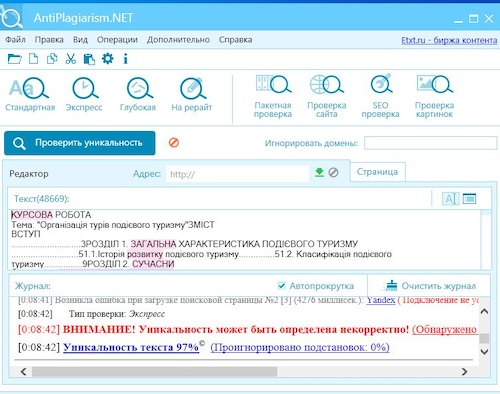Copy text using the copy icon
500x394 pixels.
tap(52, 59)
